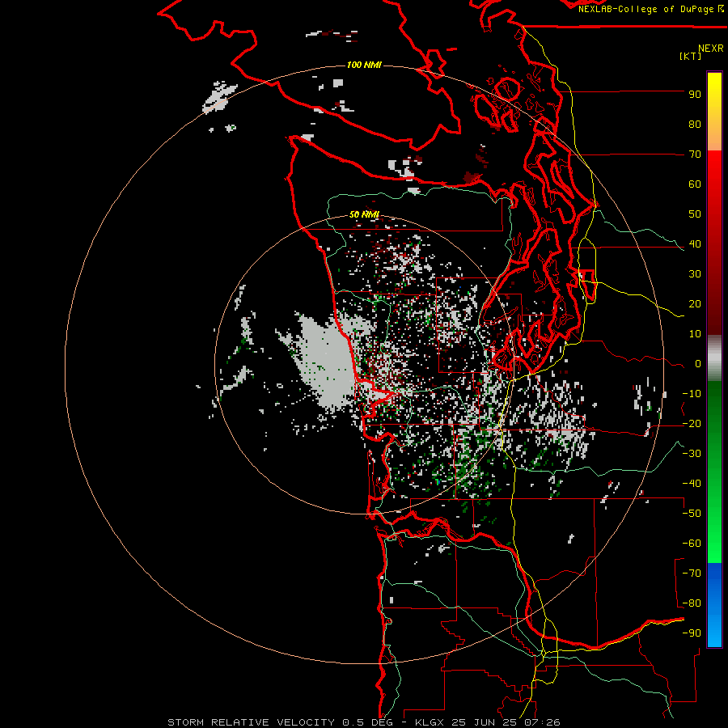Viewport: 728px width, 728px height.
Task: Click the NEXLAB-College of DuPage header text
Action: 646,9
